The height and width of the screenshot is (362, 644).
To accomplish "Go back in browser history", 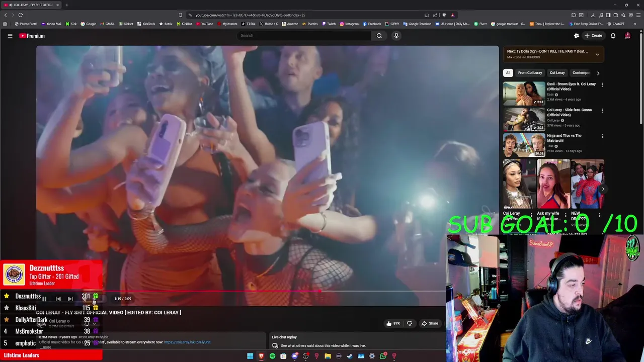I will pos(6,15).
